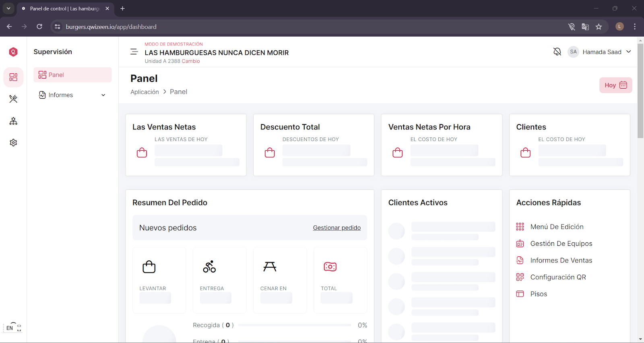
Task: Open the browser tab search dropdown
Action: point(8,8)
